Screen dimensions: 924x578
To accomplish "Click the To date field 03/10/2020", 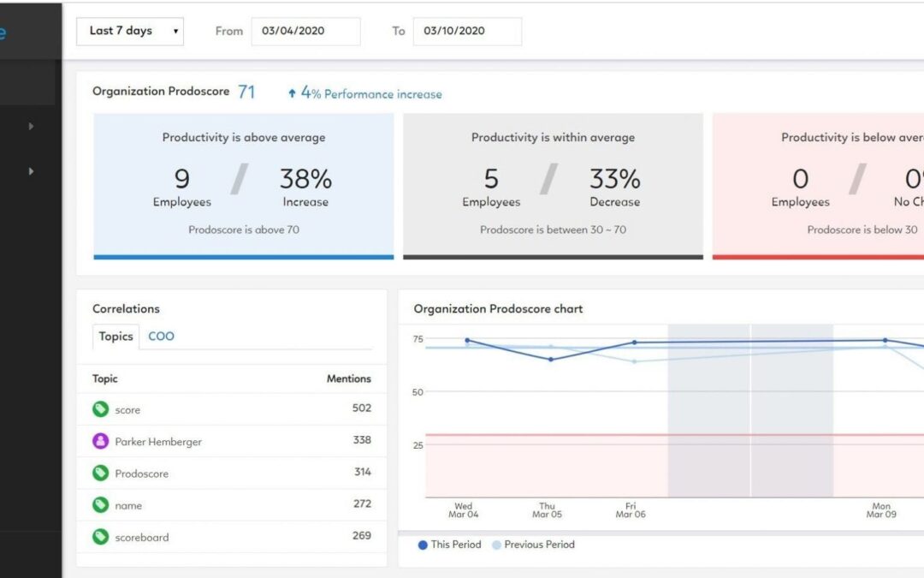I will [x=466, y=31].
